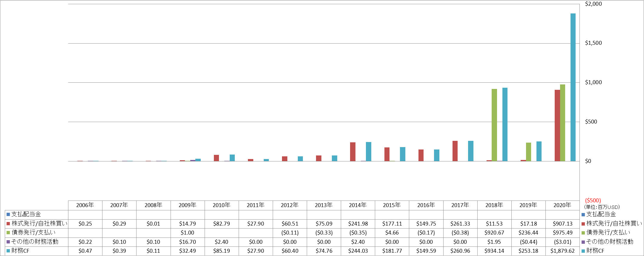The height and width of the screenshot is (256, 644).
Task: Click the cyan 財務CF swatch in the left legend
Action: (x=8, y=251)
